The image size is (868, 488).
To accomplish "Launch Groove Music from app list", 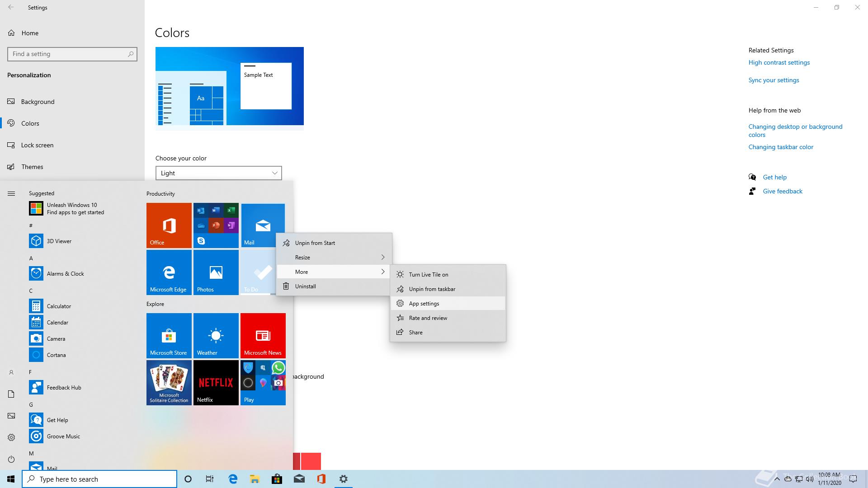I will click(81, 436).
